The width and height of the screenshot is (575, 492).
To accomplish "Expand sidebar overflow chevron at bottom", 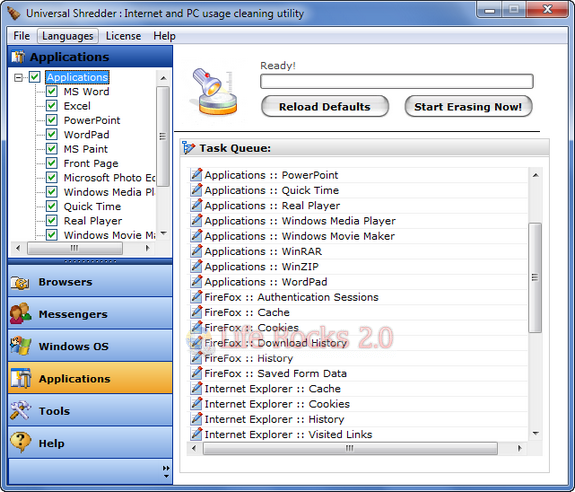I will [x=166, y=468].
